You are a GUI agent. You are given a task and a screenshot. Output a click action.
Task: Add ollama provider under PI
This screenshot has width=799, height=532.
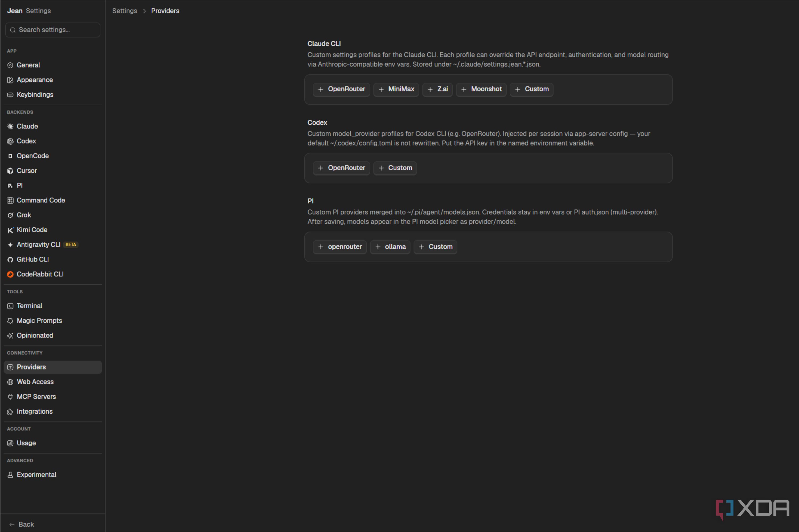390,247
